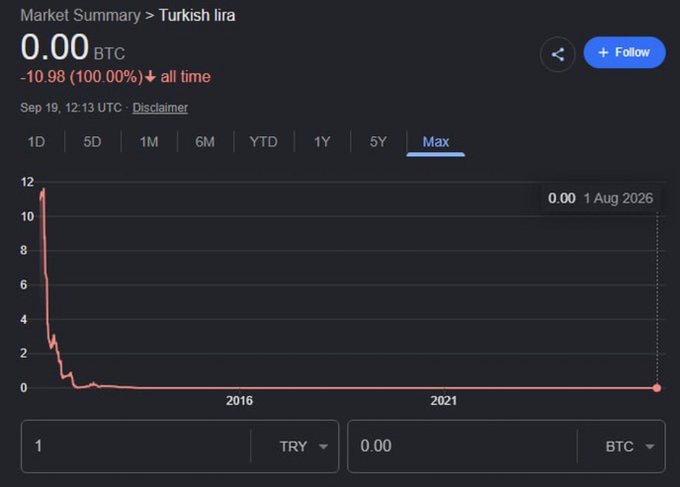The image size is (680, 487).
Task: Open the TRY currency dropdown
Action: [x=303, y=446]
